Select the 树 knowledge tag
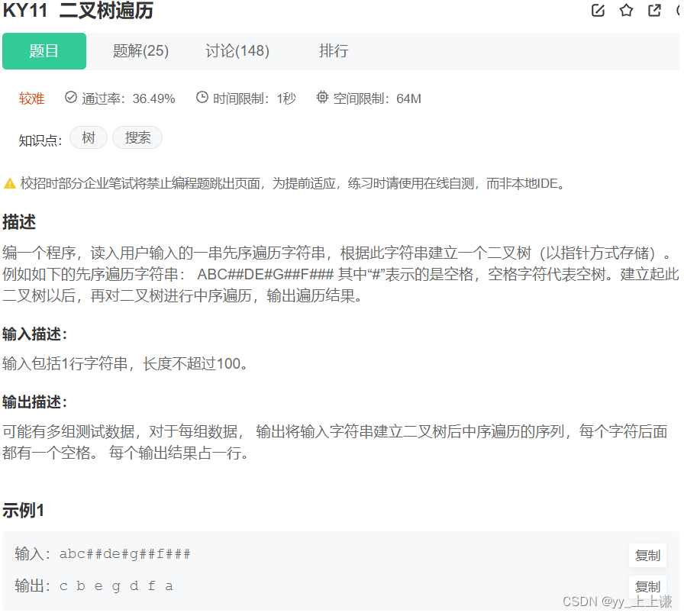 tap(88, 137)
